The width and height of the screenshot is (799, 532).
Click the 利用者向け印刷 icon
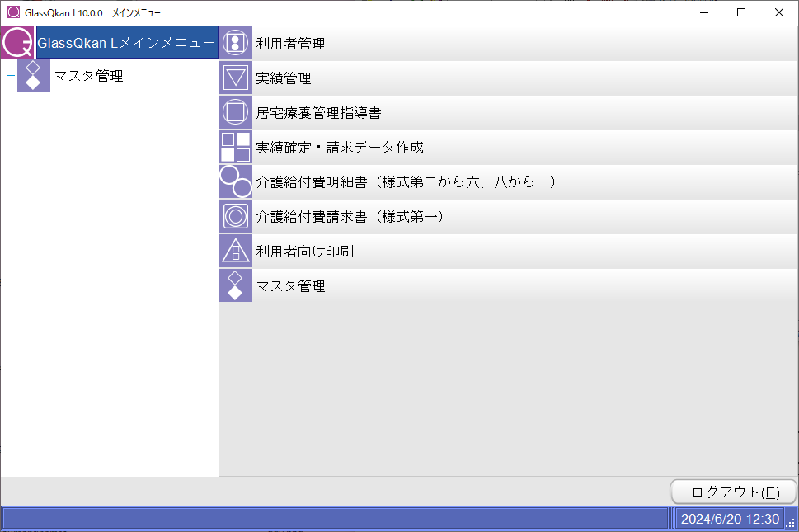coord(236,251)
